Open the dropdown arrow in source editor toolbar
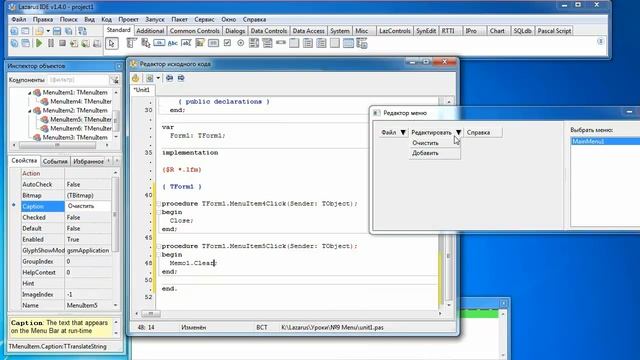This screenshot has height=360, width=640. coord(158,78)
